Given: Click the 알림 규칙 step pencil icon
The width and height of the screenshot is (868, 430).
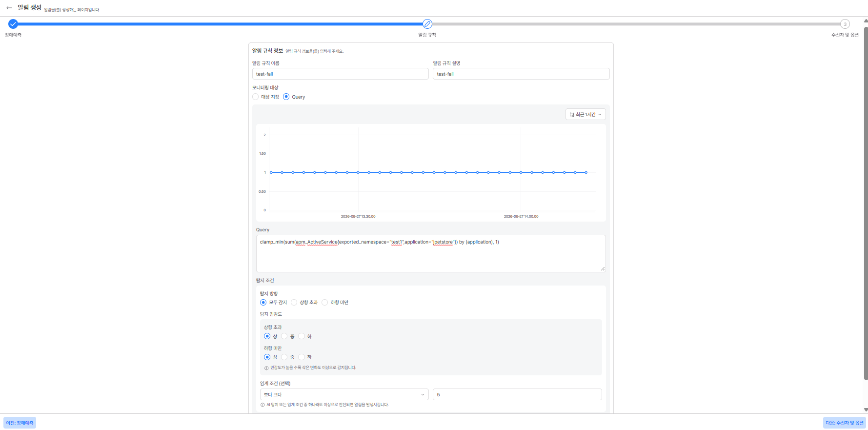Looking at the screenshot, I should point(427,24).
